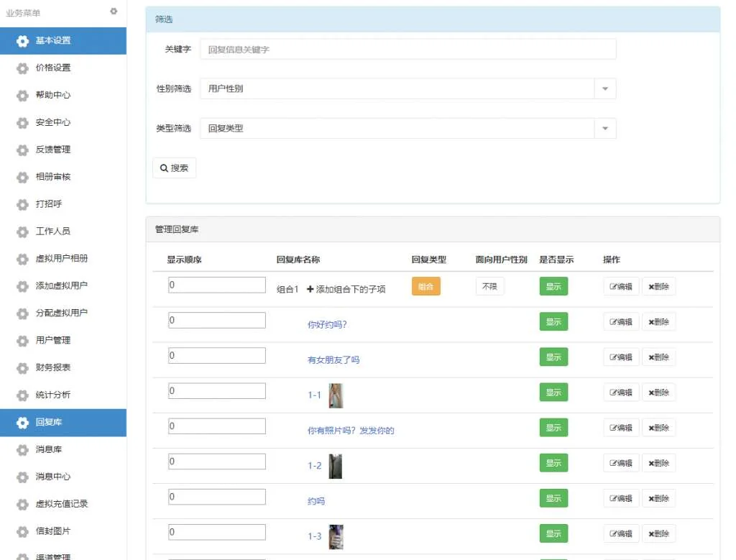Open the 用户性别 gender filter dropdown
This screenshot has height=560, width=736.
(604, 89)
